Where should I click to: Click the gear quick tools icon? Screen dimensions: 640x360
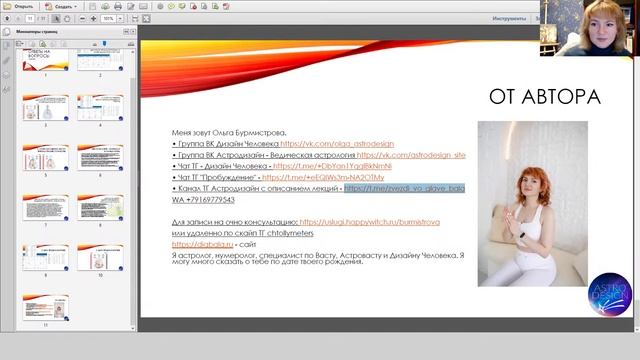pyautogui.click(x=160, y=6)
